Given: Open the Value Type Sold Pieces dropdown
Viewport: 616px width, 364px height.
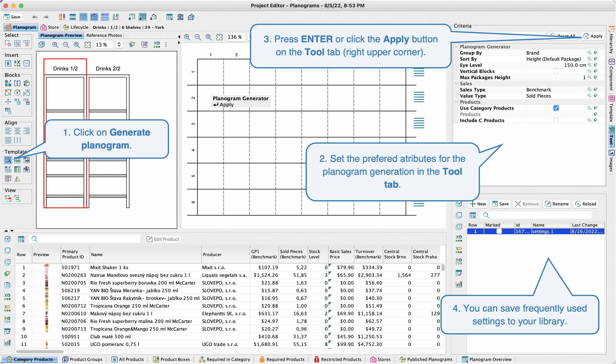Looking at the screenshot, I should tap(556, 96).
